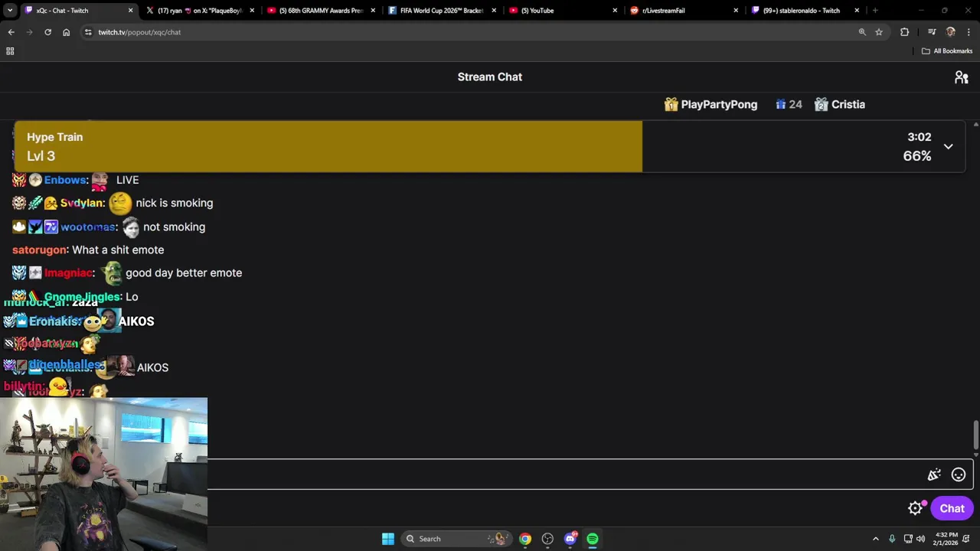The height and width of the screenshot is (551, 980).
Task: Switch to the r/LivestreamFail tab
Action: 684,11
